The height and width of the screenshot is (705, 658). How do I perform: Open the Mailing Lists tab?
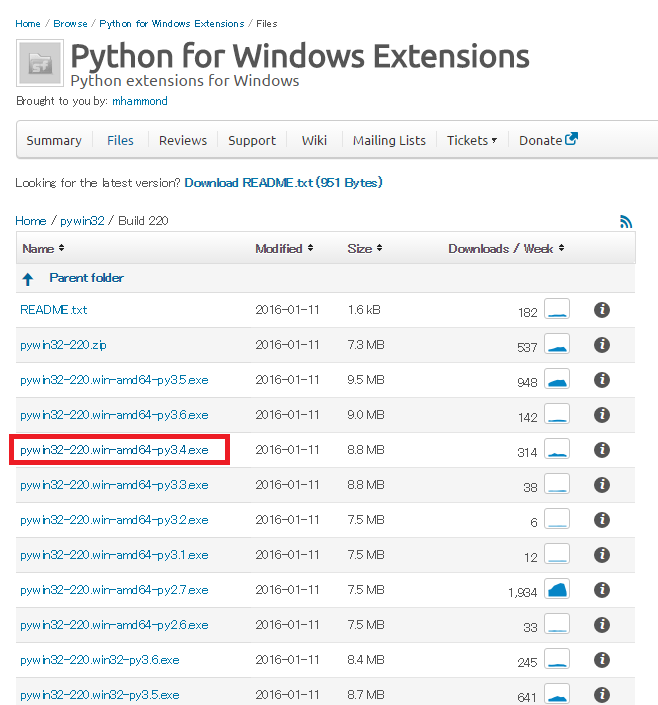point(389,140)
